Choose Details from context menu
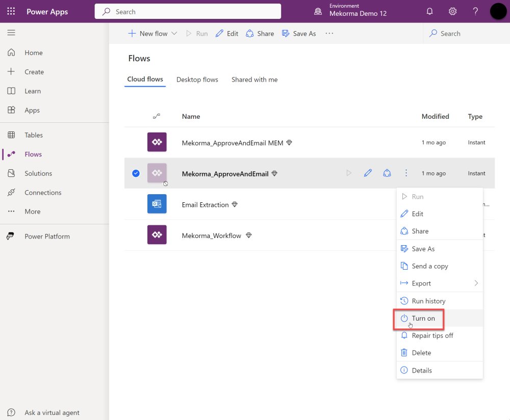 click(x=440, y=370)
